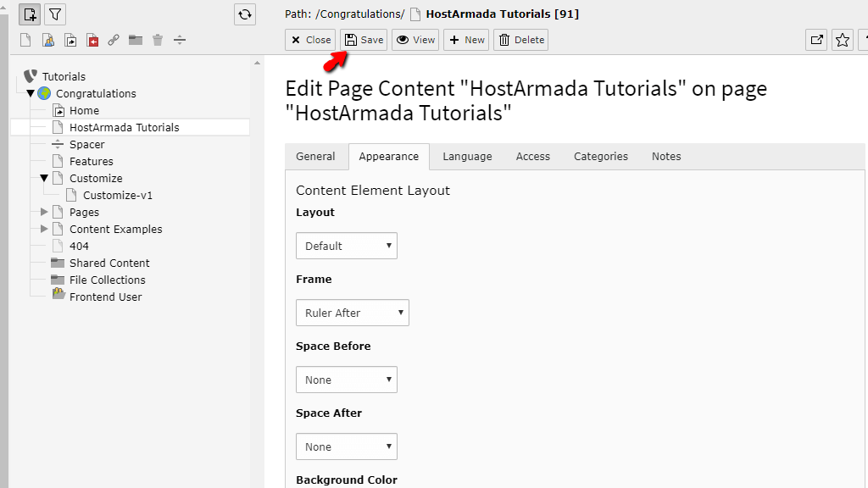This screenshot has height=488, width=868.
Task: Collapse the Customize tree node
Action: 44,178
